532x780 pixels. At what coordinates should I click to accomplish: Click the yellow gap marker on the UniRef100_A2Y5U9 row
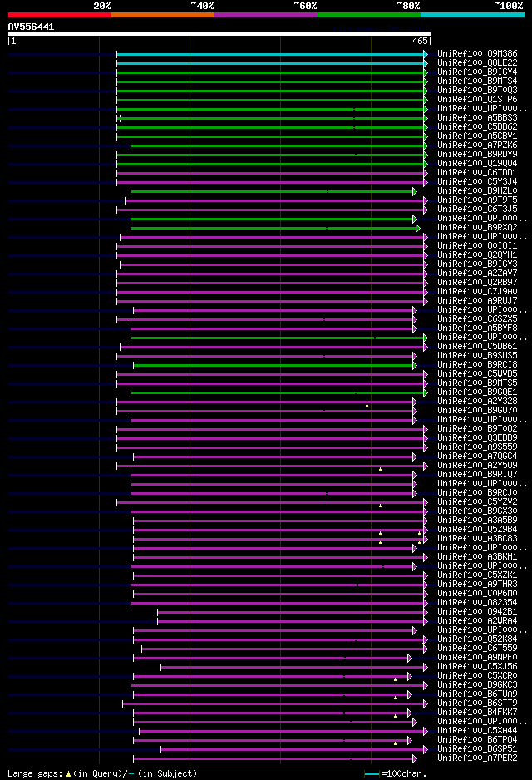click(x=381, y=469)
